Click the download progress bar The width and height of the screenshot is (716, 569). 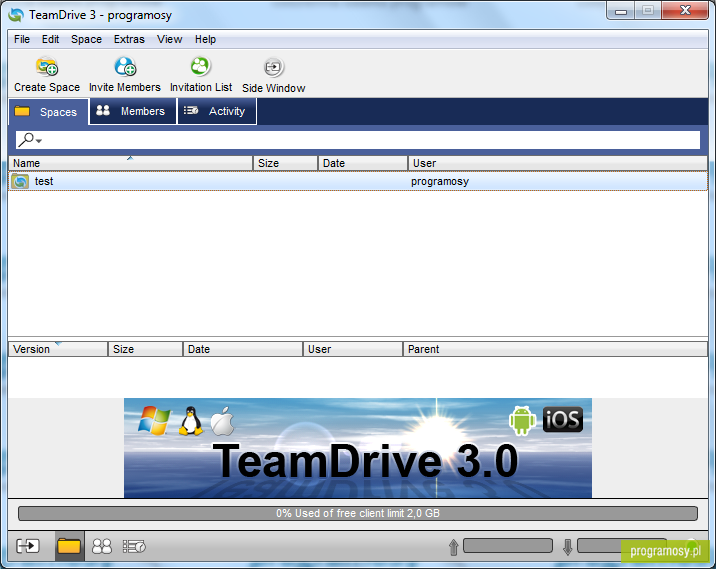[622, 545]
